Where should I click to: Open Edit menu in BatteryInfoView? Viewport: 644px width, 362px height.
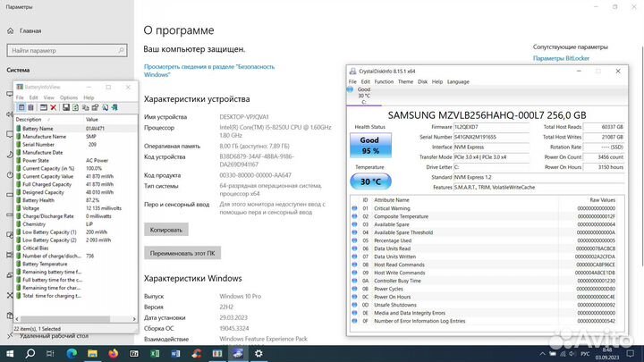click(x=33, y=97)
